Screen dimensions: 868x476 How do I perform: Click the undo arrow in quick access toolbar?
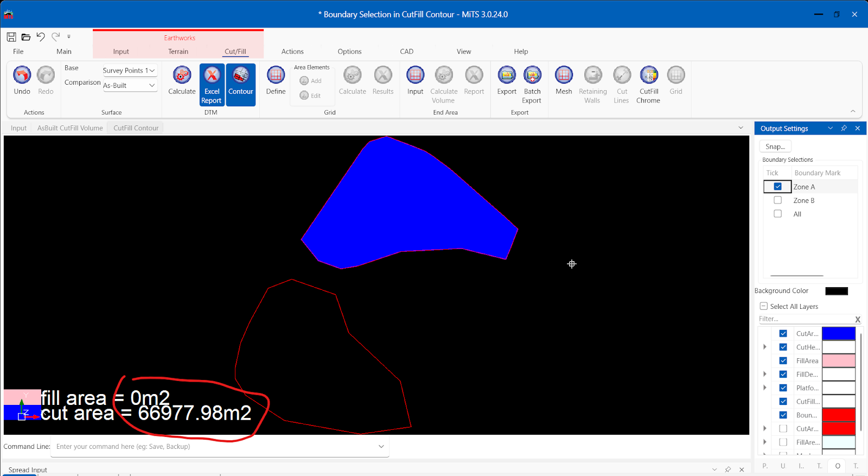[x=41, y=36]
